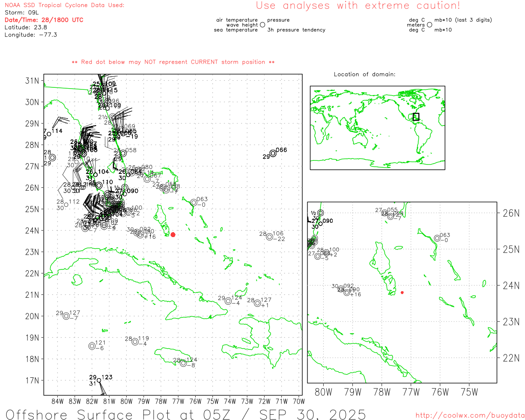The height and width of the screenshot is (420, 525).
Task: Click buoy circle labeled 124 with -8 near Jamaica
Action: pyautogui.click(x=183, y=363)
